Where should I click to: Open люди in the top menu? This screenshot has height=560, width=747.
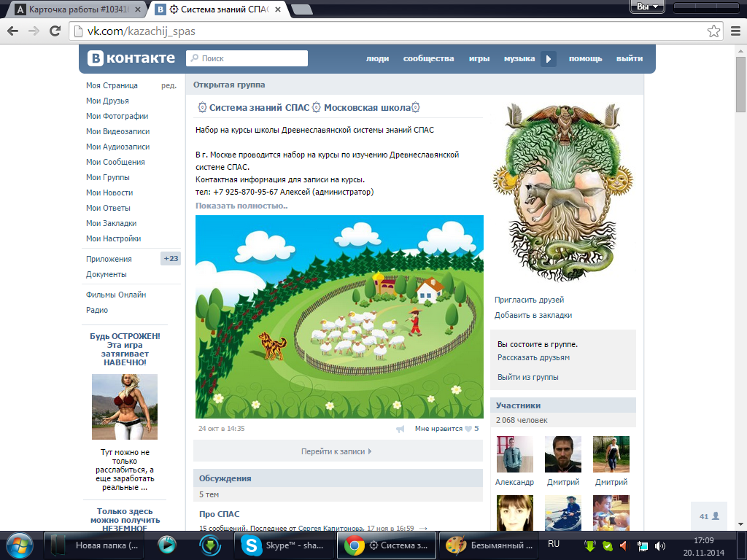377,58
